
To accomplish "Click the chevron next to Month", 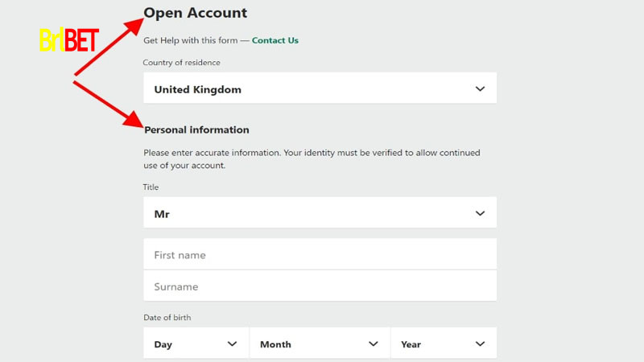I will click(x=374, y=343).
